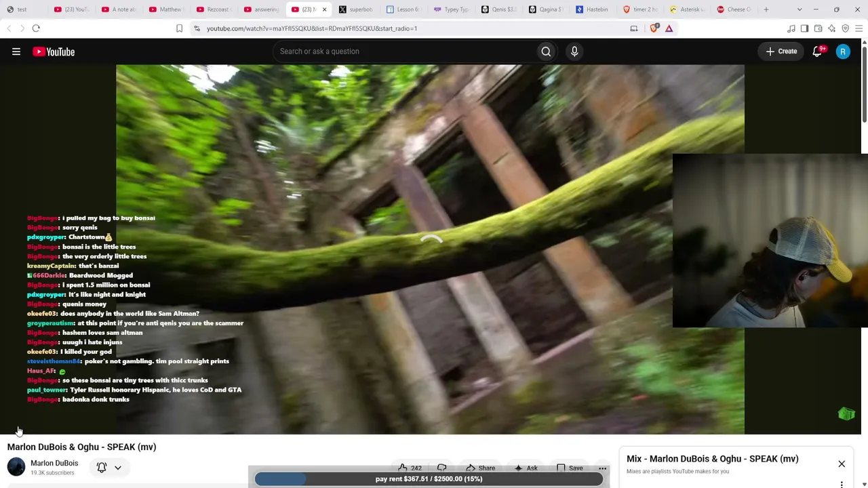Screen dimensions: 868x488
Task: Open the Brave wallet icon
Action: point(818,28)
